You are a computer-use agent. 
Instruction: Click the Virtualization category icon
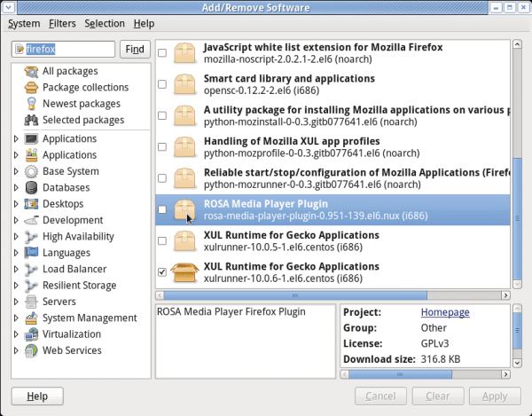pyautogui.click(x=31, y=334)
